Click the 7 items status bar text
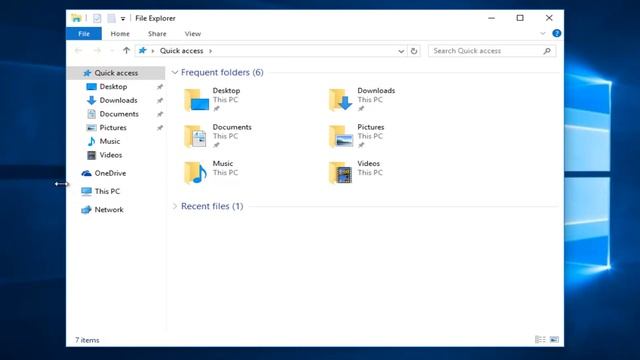Screen dimensions: 640x360 click(87, 340)
